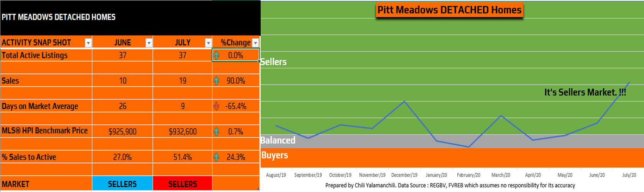The height and width of the screenshot is (192, 644).
Task: Select the blue SELLERS cell under June
Action: (x=122, y=184)
